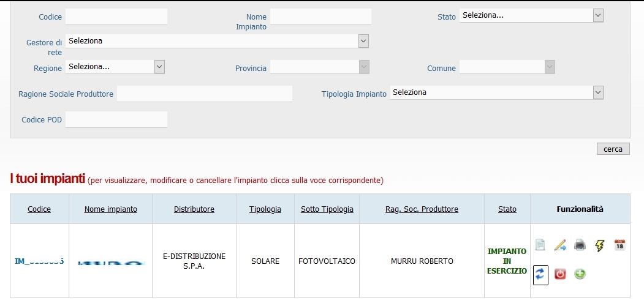Sort by Rag. Soc. Produttore header

click(422, 209)
